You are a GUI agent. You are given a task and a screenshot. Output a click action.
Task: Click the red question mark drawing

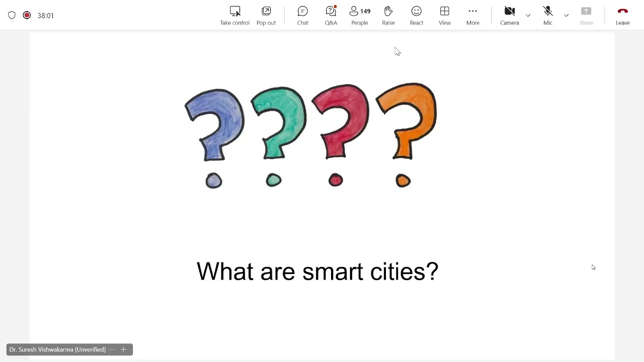pyautogui.click(x=340, y=136)
